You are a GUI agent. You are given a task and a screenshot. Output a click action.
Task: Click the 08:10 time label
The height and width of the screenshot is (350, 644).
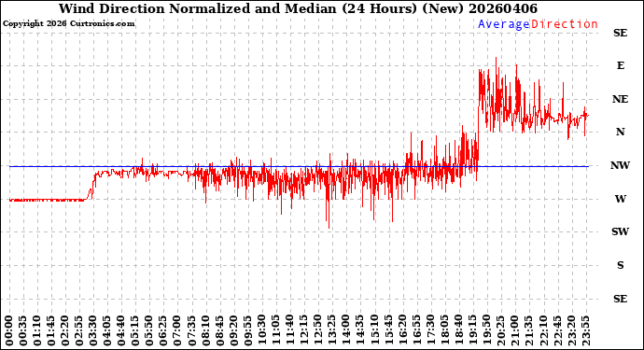tap(205, 330)
